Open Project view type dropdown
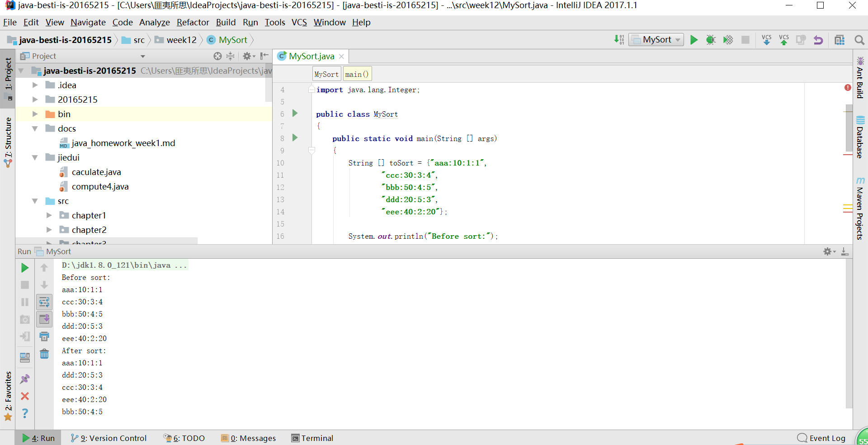 142,56
